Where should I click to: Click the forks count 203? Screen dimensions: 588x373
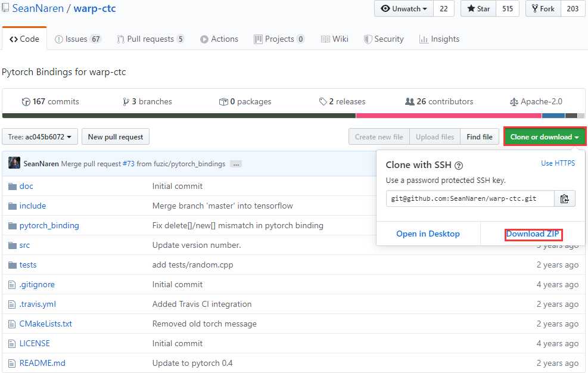click(573, 8)
